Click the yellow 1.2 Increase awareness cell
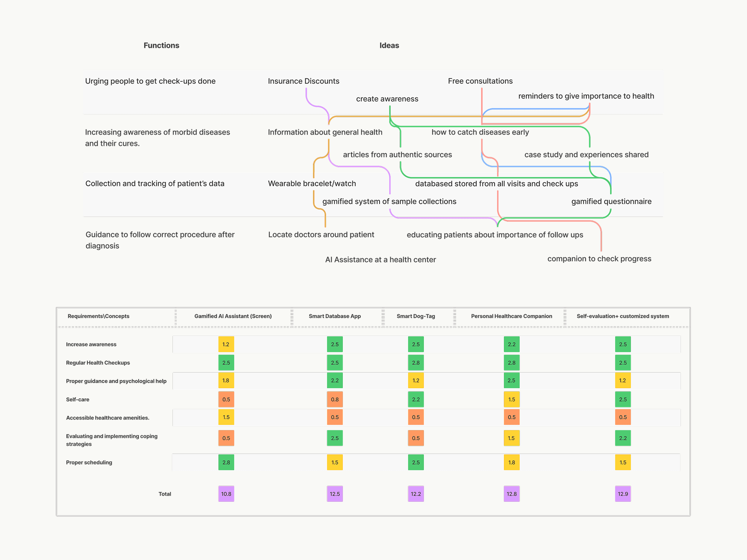 click(226, 344)
